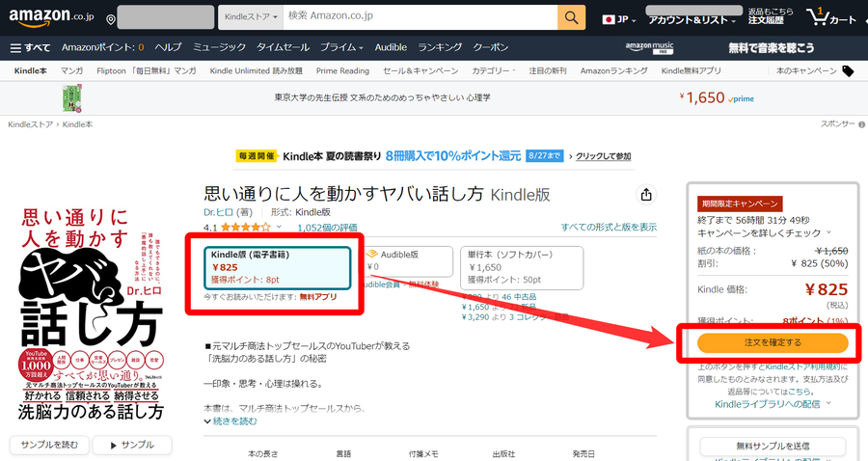This screenshot has height=461, width=868.
Task: Open ランキング in navigation bar
Action: pos(440,47)
